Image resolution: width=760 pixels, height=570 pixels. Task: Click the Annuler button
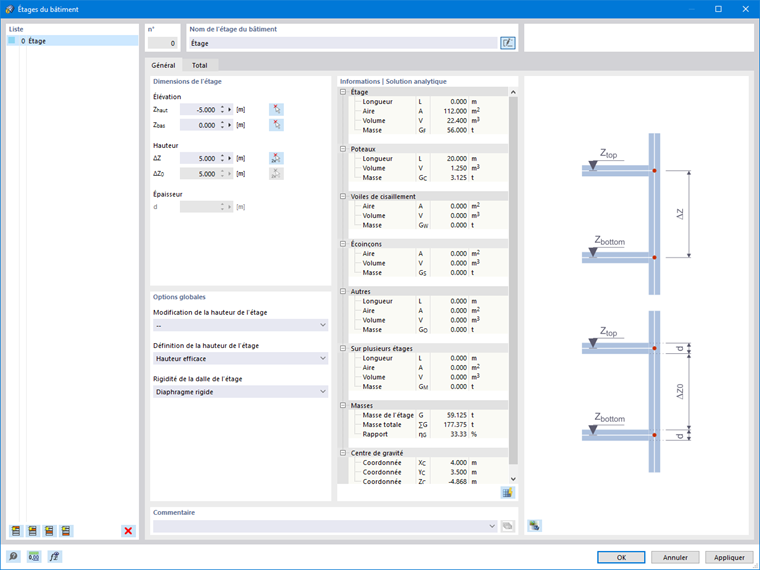pyautogui.click(x=675, y=557)
